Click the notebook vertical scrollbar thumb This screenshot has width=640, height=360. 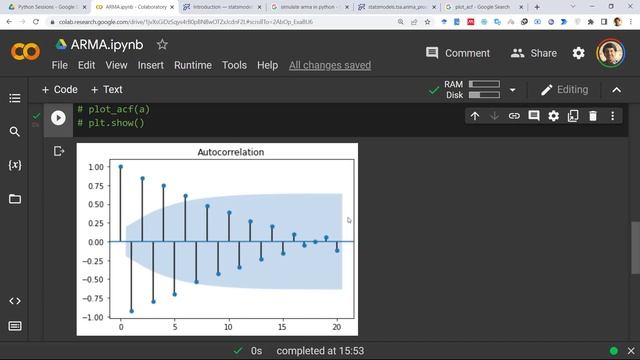[635, 248]
